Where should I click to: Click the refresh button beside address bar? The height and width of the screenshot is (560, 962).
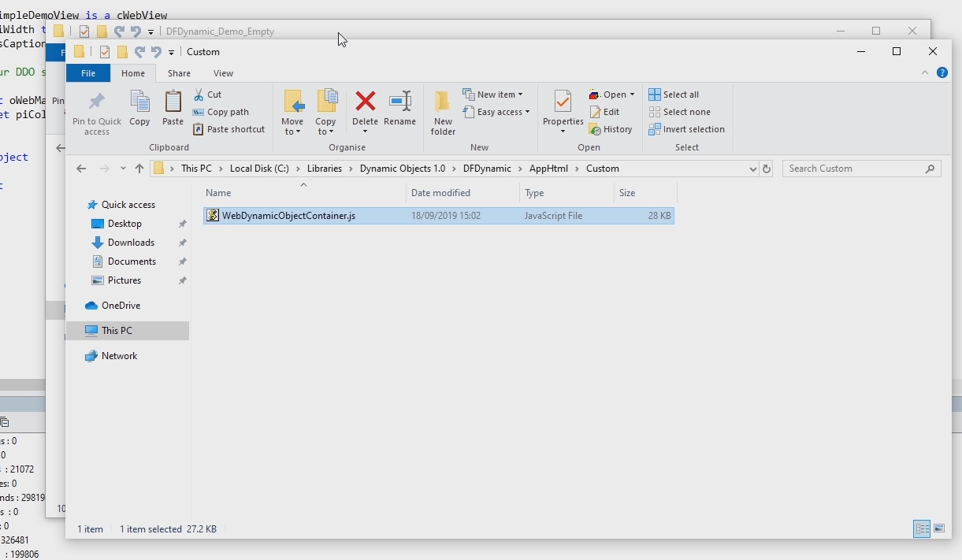pos(767,169)
